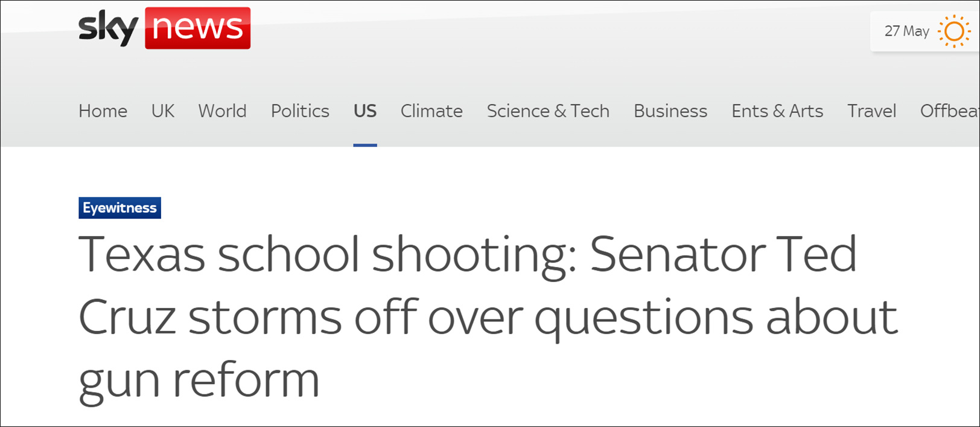Click the 27 May date text
980x427 pixels.
(906, 31)
